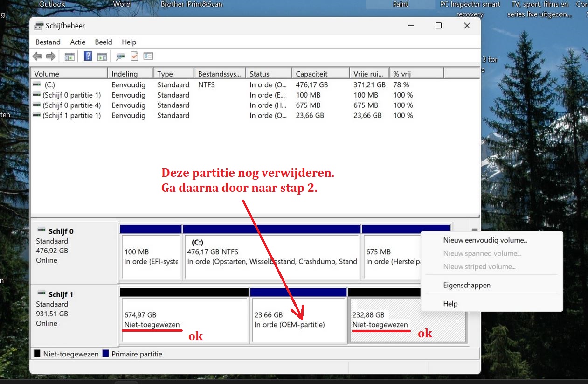Select the 674,97 GB Niet-toegewezen block
588x384 pixels.
[x=184, y=320]
